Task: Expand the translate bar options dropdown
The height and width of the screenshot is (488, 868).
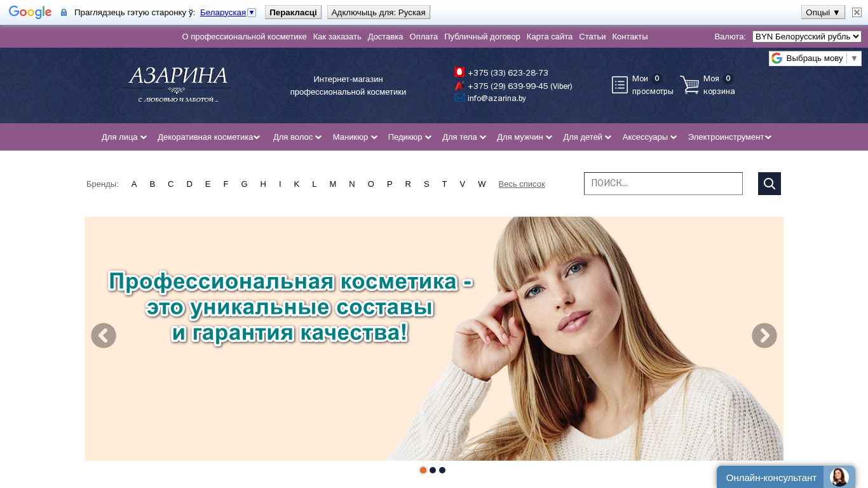Action: pos(823,12)
